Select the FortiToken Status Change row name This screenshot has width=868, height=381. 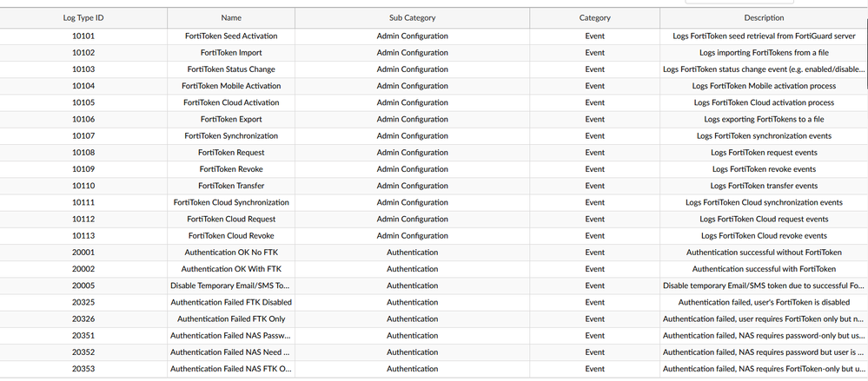(x=231, y=69)
